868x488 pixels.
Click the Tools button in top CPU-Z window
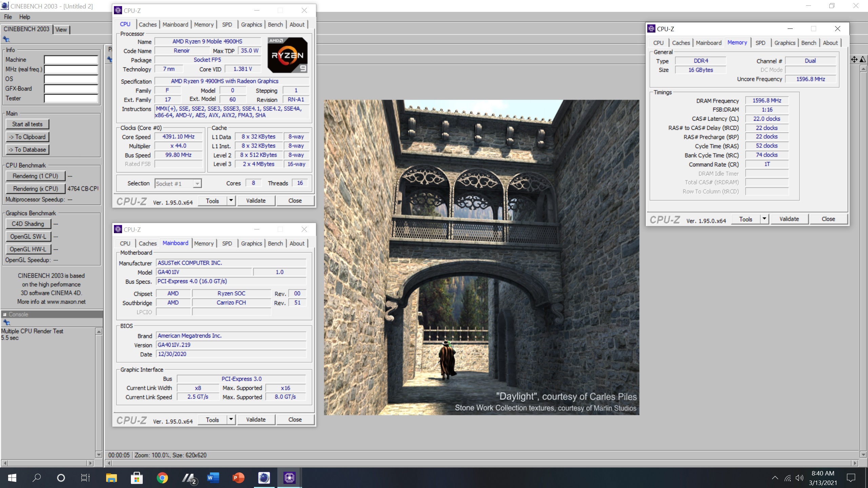click(212, 201)
